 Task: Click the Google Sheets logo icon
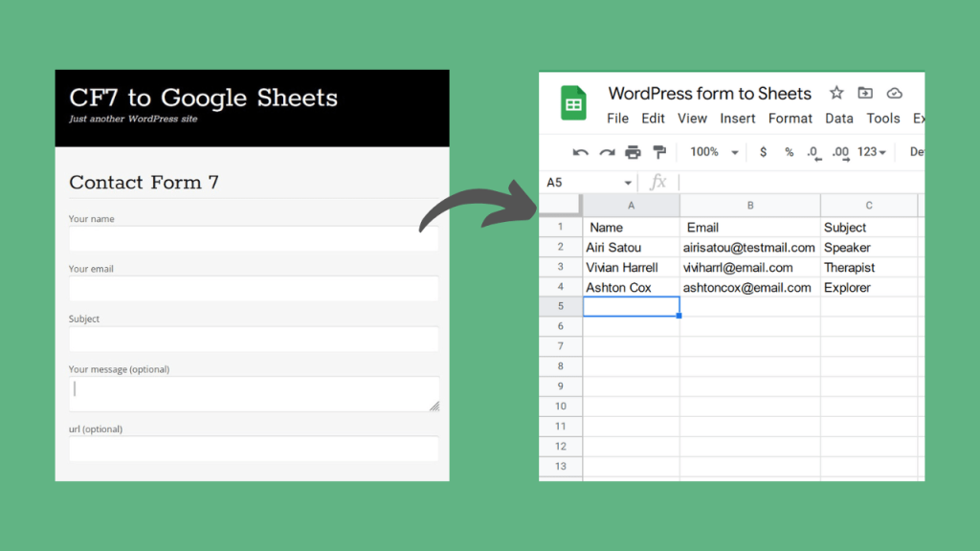click(573, 102)
